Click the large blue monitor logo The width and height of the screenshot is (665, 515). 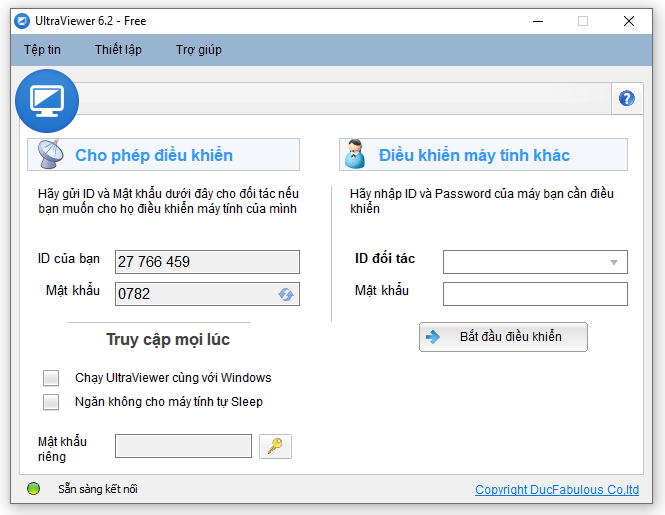tap(47, 101)
